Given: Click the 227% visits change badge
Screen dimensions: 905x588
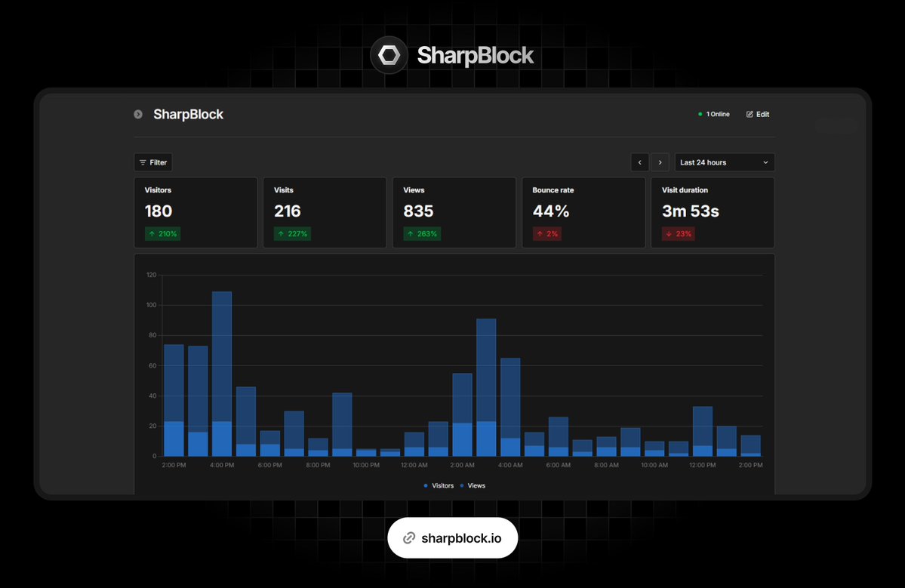Looking at the screenshot, I should tap(292, 234).
